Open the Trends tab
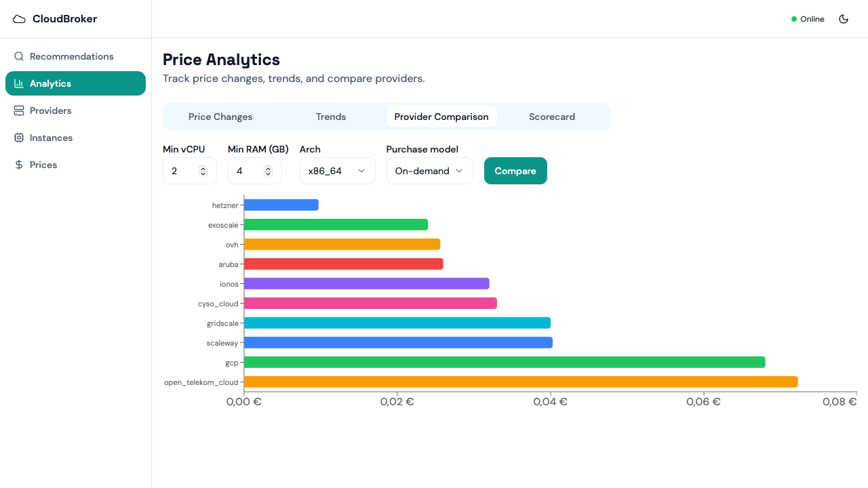 (x=331, y=117)
